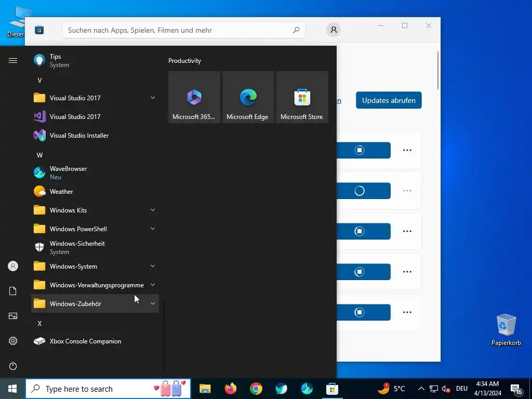Open Documents from Start sidebar
This screenshot has width=532, height=399.
click(13, 291)
